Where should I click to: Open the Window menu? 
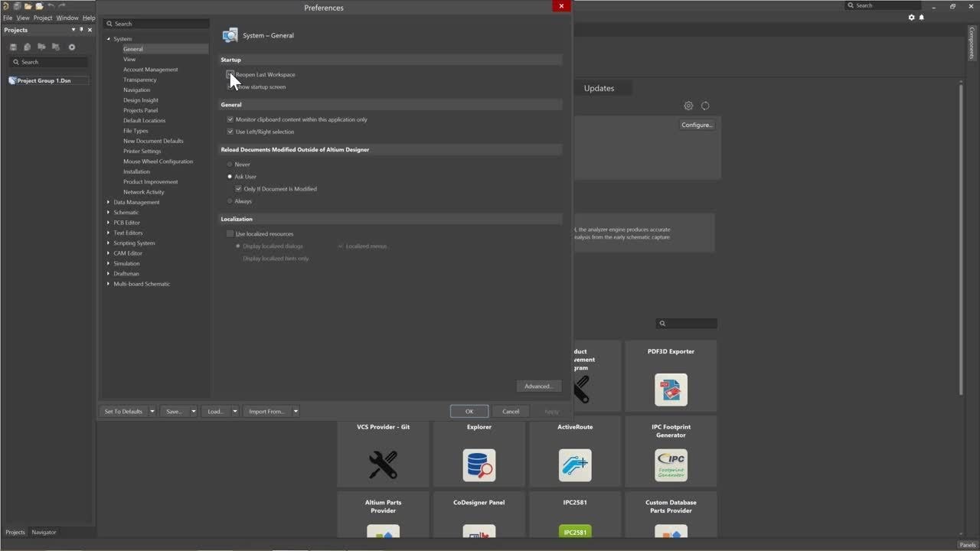click(x=67, y=18)
